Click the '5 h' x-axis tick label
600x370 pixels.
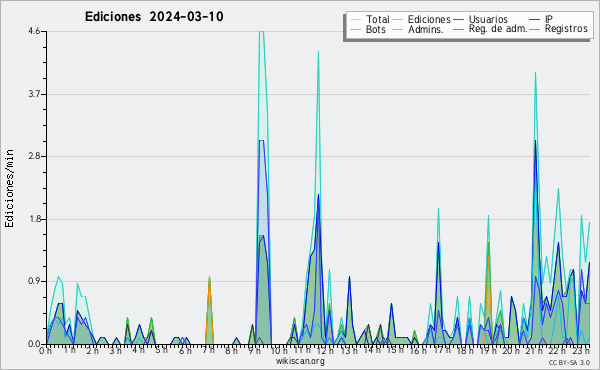tap(161, 350)
